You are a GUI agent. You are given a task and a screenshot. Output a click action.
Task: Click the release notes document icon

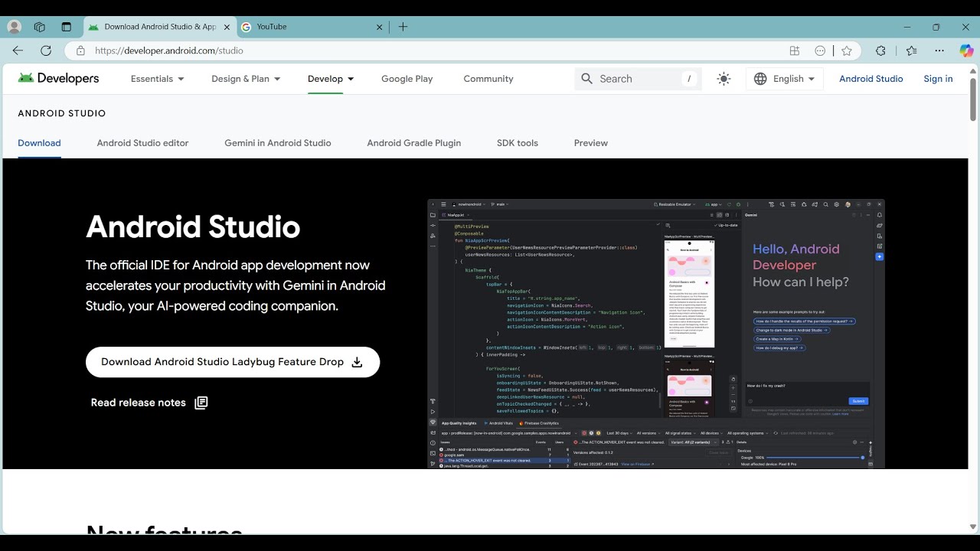(201, 403)
